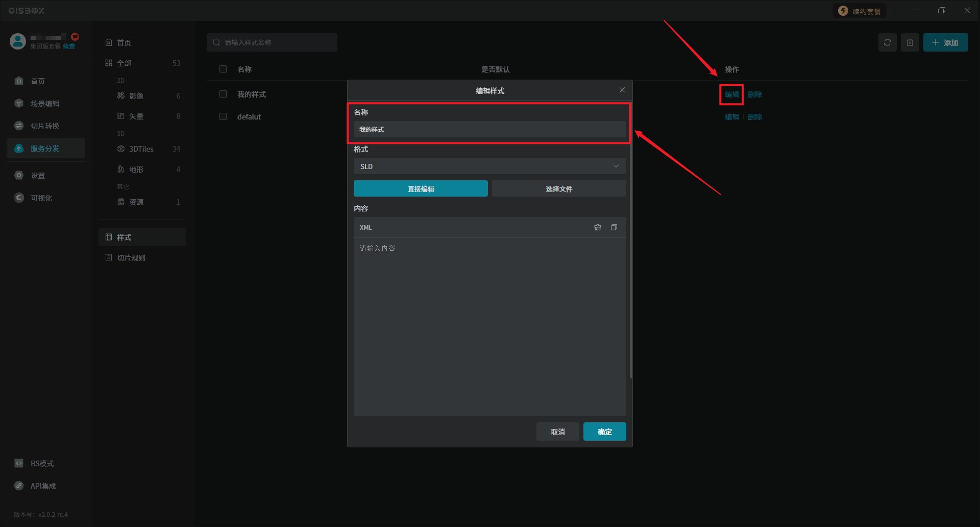Click the user avatar icon
The height and width of the screenshot is (527, 980).
(18, 41)
